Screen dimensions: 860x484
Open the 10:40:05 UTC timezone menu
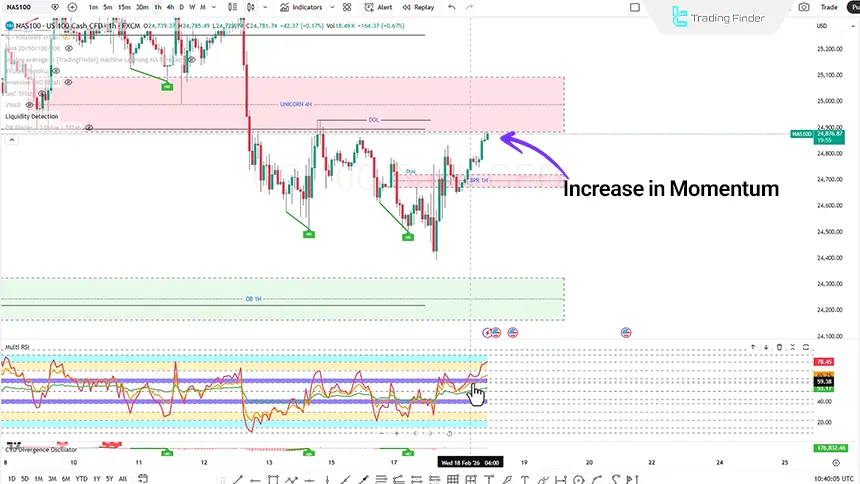click(x=833, y=479)
